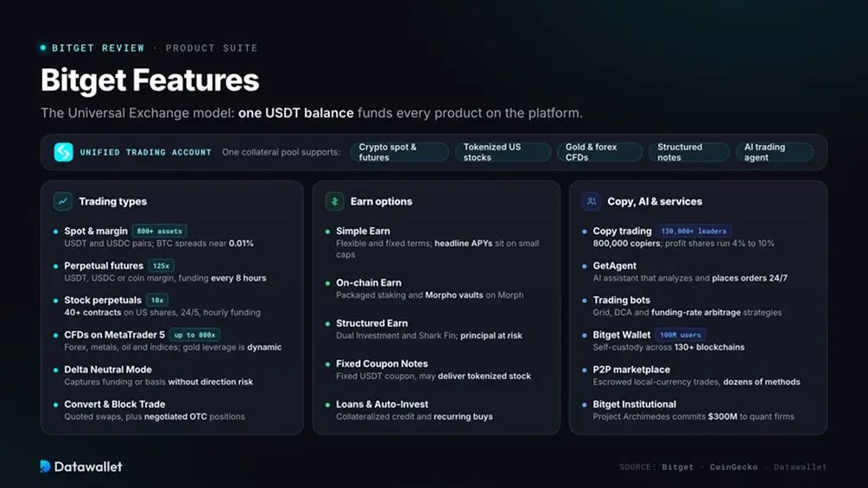The width and height of the screenshot is (868, 488).
Task: Click the 130,000+ leaders badge
Action: (694, 231)
